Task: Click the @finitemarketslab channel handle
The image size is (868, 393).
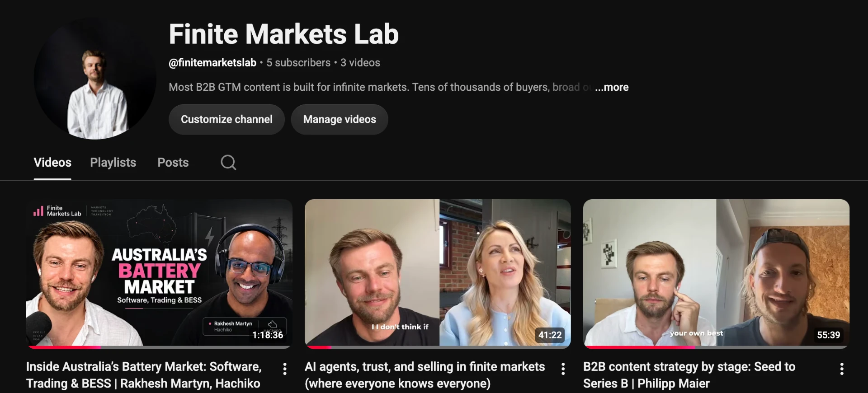Action: [212, 63]
